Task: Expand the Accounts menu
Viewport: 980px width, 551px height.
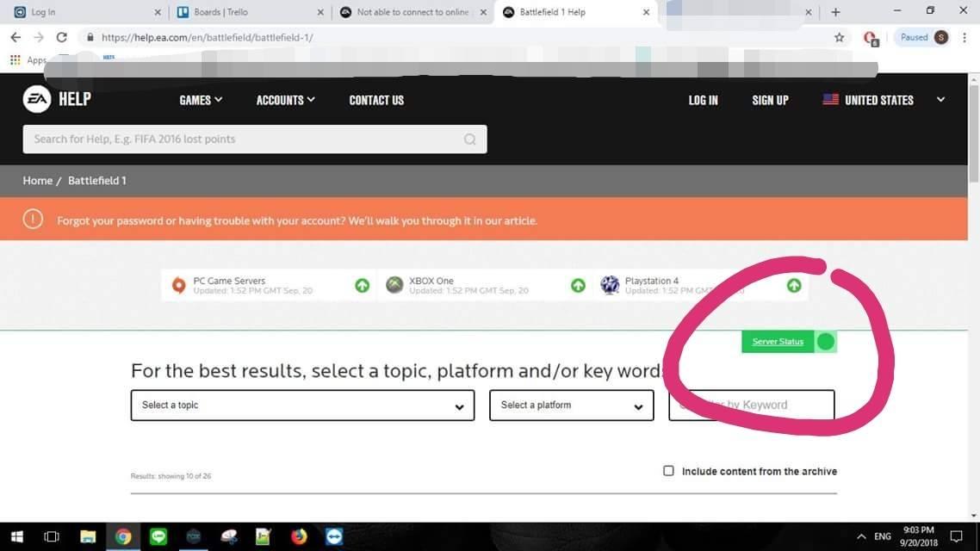Action: (286, 100)
